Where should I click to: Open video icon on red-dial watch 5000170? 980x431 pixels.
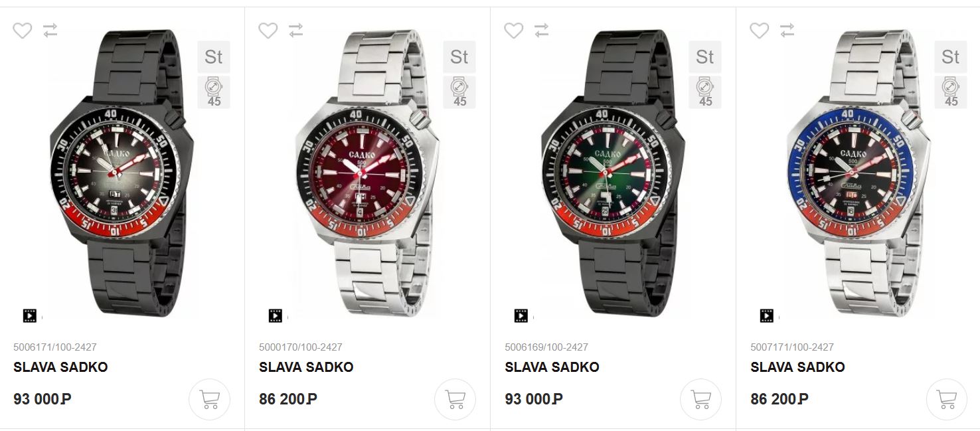pyautogui.click(x=276, y=315)
